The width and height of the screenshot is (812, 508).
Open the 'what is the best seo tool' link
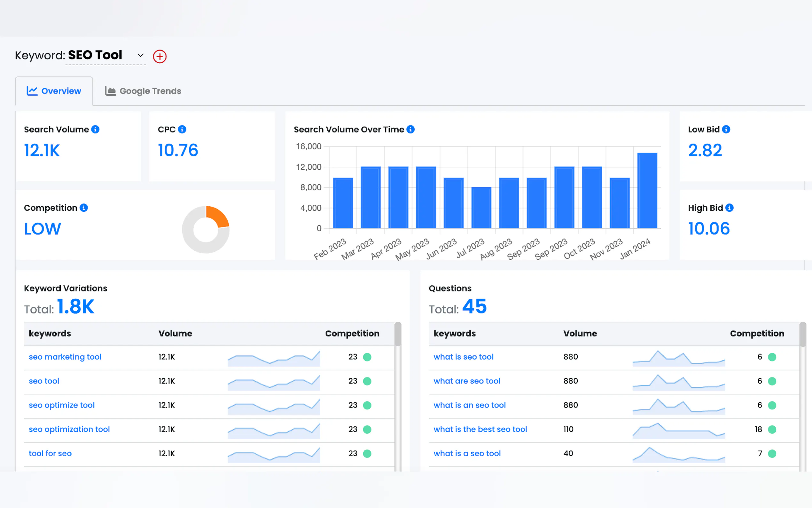480,429
